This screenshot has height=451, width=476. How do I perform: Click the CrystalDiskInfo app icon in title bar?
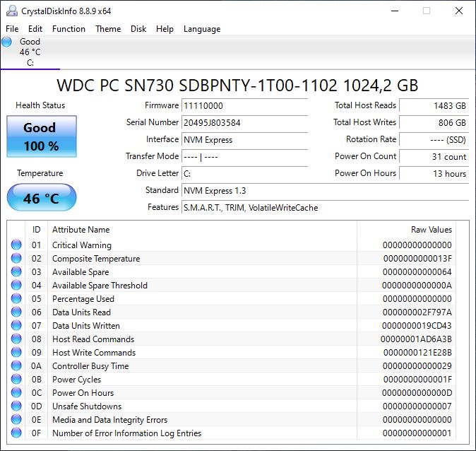11,11
